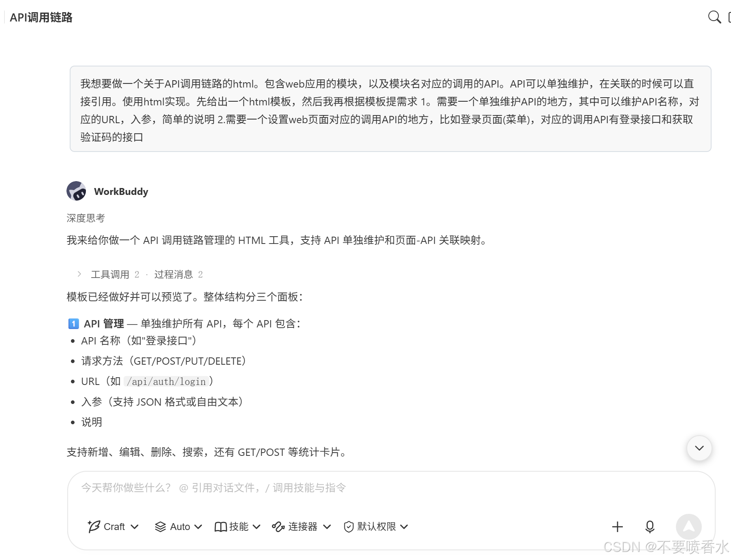The height and width of the screenshot is (560, 731).
Task: Click the Auto layers icon
Action: click(160, 526)
